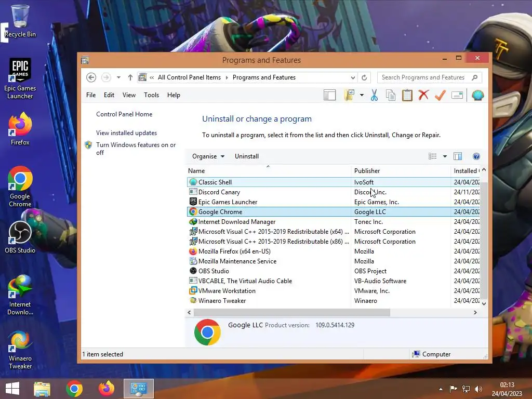Open the view options dropdown arrow
The width and height of the screenshot is (532, 399).
point(445,156)
